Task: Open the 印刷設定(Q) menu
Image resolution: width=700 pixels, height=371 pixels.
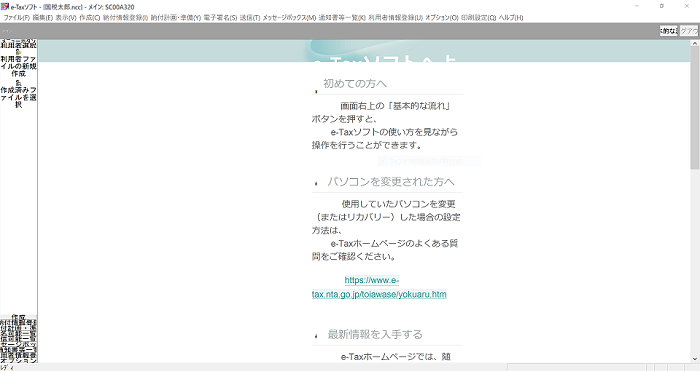Action: coord(478,18)
